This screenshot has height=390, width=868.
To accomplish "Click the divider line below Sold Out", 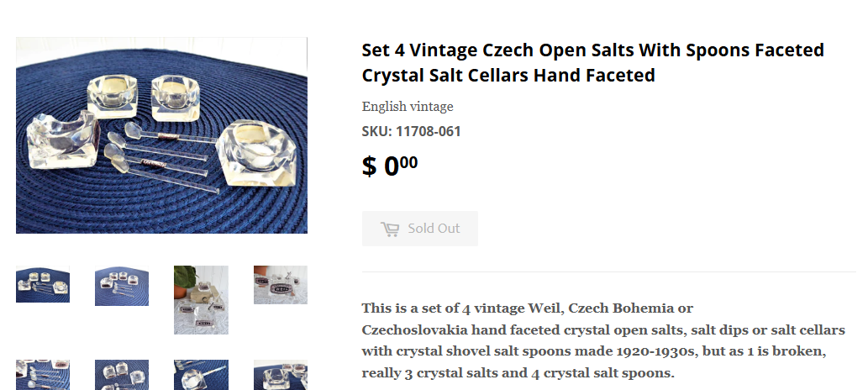I will point(608,272).
